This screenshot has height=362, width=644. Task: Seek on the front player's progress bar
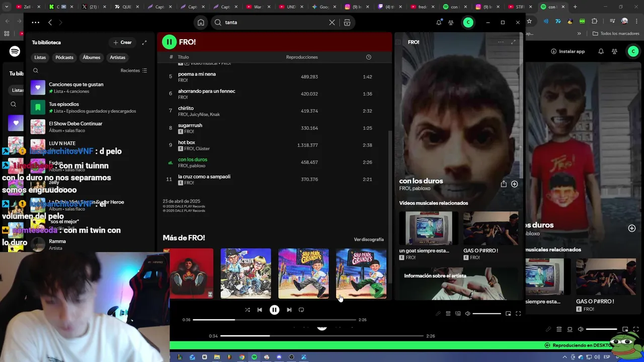[275, 320]
